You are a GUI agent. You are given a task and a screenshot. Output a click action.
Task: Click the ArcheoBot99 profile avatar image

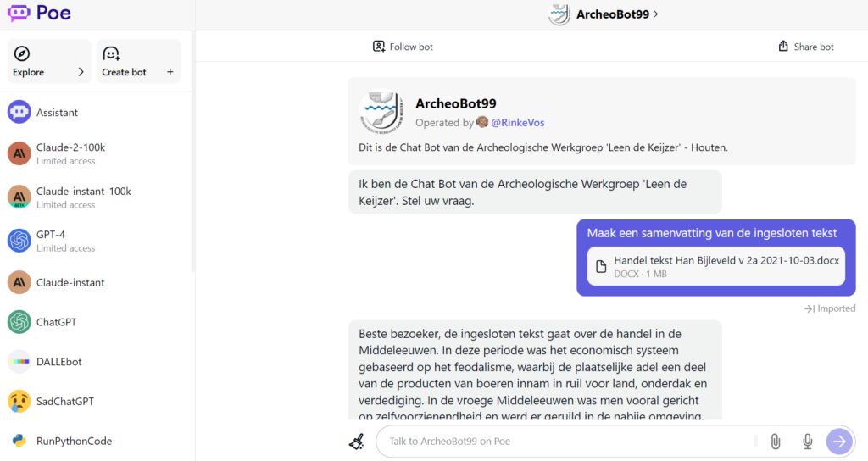pos(381,111)
